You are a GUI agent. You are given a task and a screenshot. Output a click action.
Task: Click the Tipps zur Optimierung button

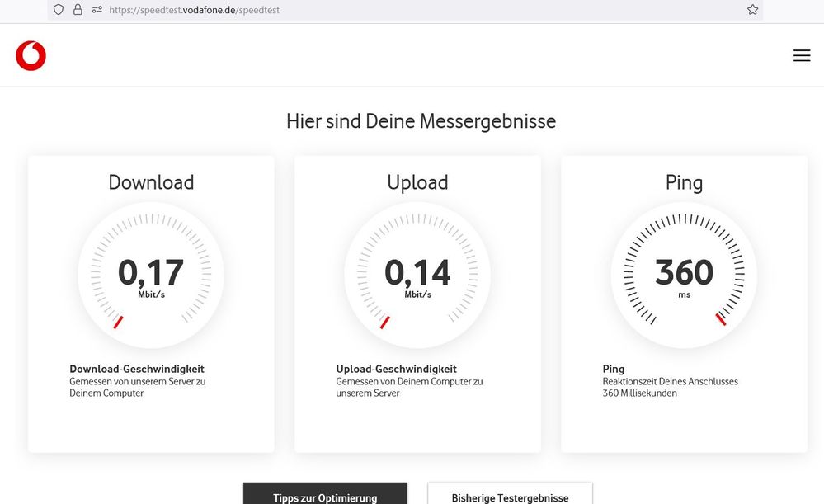click(325, 493)
